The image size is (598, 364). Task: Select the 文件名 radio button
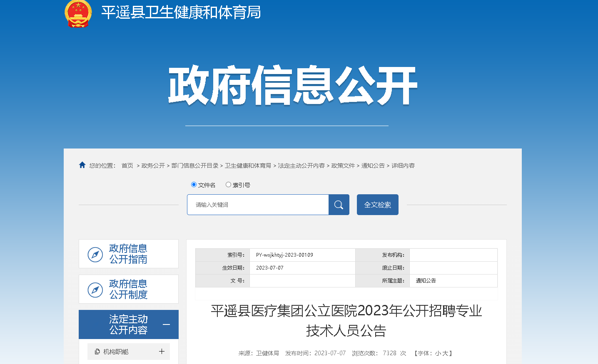pos(194,185)
